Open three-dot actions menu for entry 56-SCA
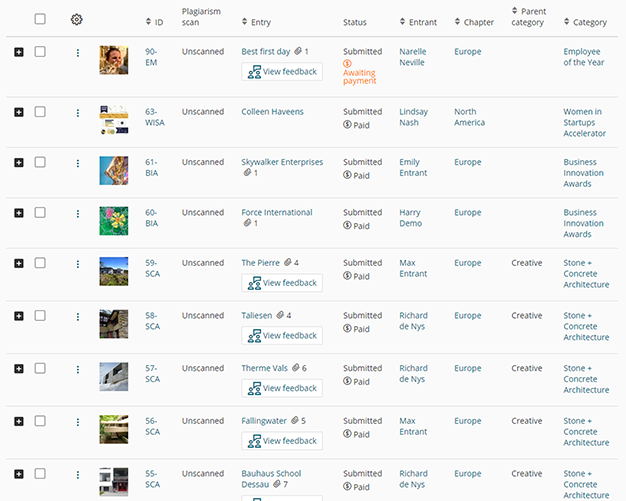Viewport: 626px width, 501px height. click(78, 425)
